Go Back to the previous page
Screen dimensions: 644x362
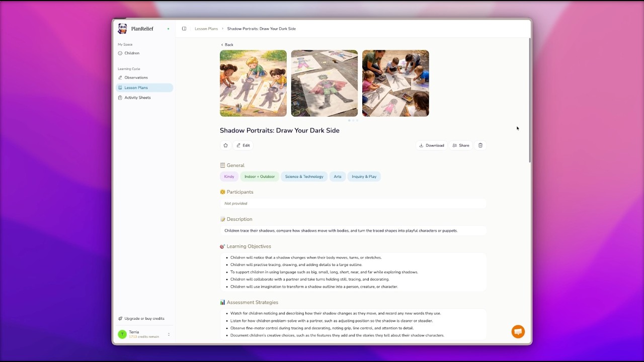[227, 45]
